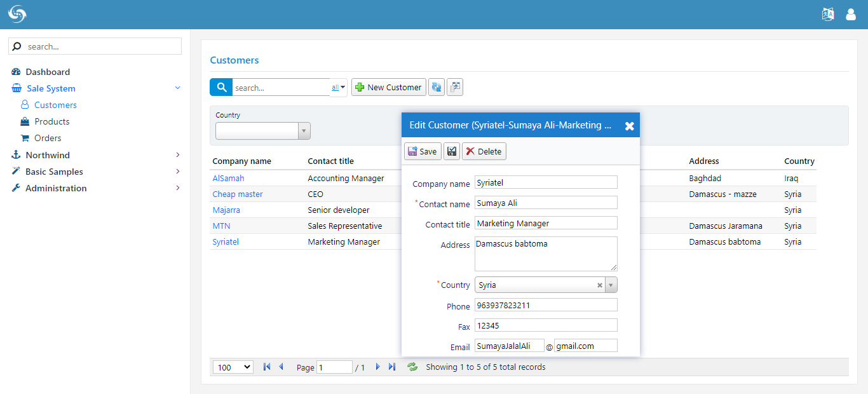Viewport: 868px width, 394px height.
Task: Click the column picker toolbar icon
Action: [455, 88]
